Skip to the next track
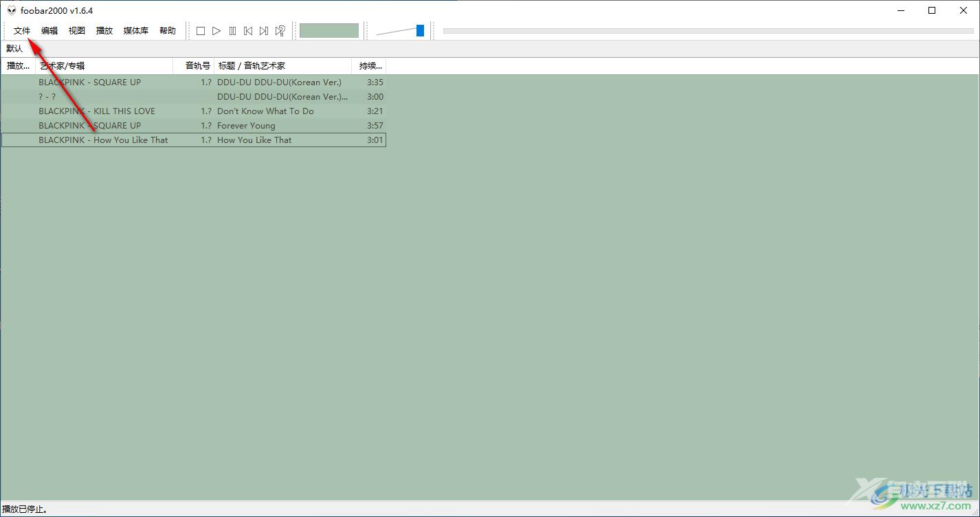980x517 pixels. coord(264,31)
